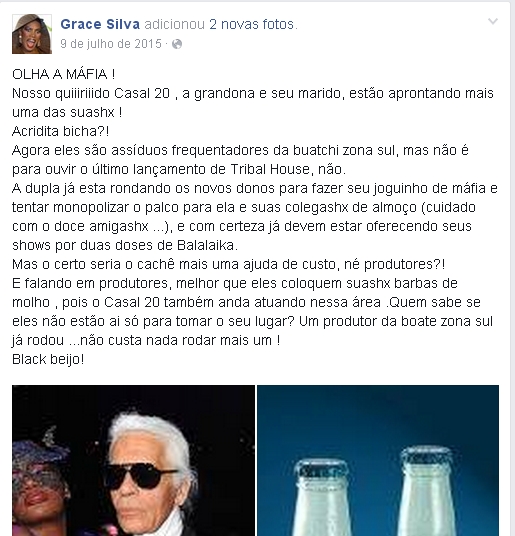515x536 pixels.
Task: Click the 'Mas o certo seria o cachê' line
Action: click(x=228, y=265)
